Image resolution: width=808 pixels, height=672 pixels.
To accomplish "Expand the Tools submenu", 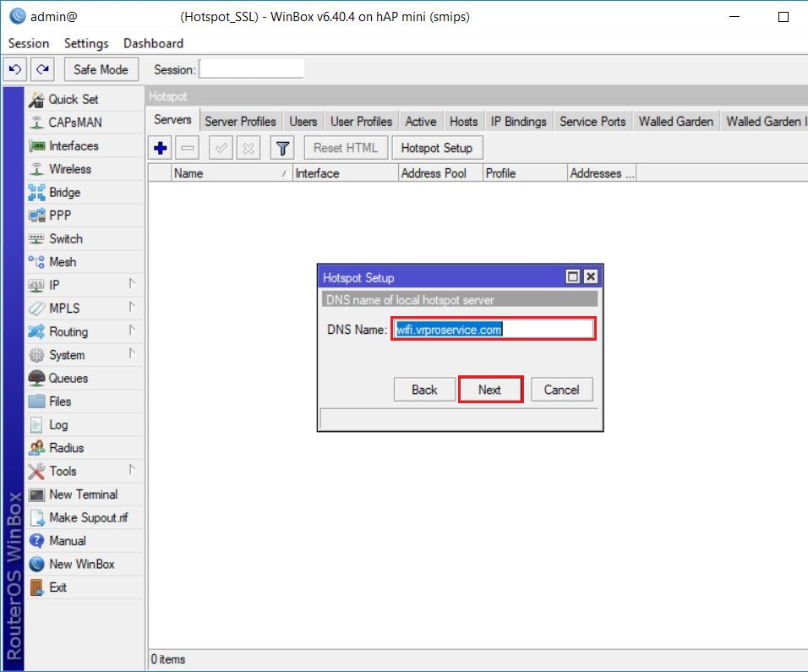I will 131,470.
